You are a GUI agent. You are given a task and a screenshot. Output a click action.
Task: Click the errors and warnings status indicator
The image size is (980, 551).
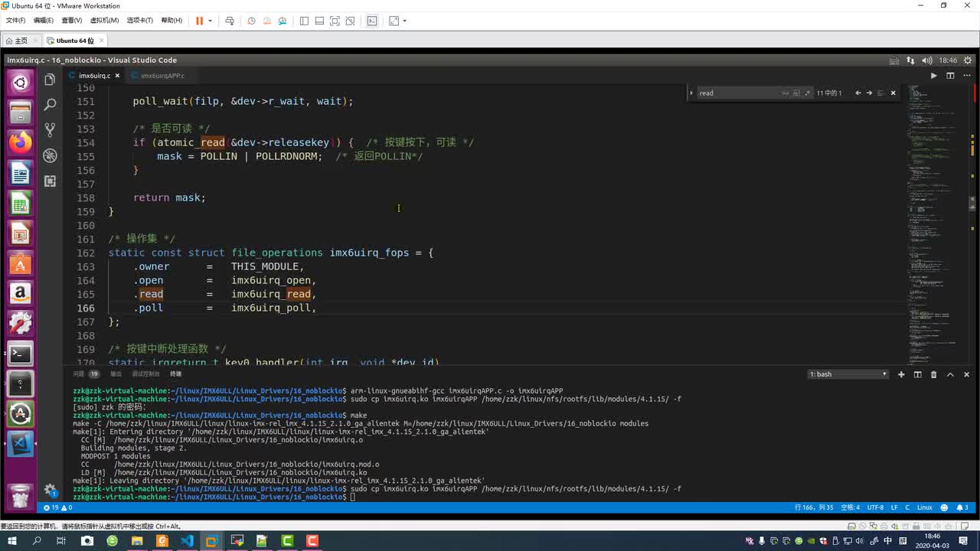coord(58,507)
